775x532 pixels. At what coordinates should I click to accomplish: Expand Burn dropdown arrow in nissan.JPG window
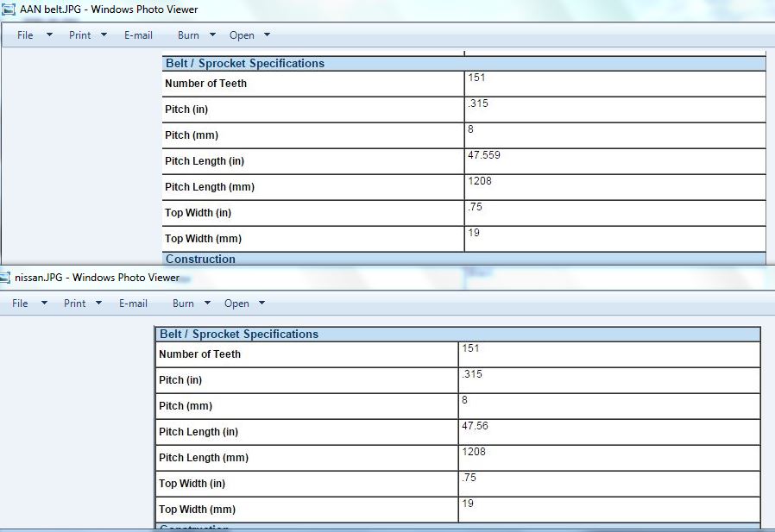pos(207,304)
